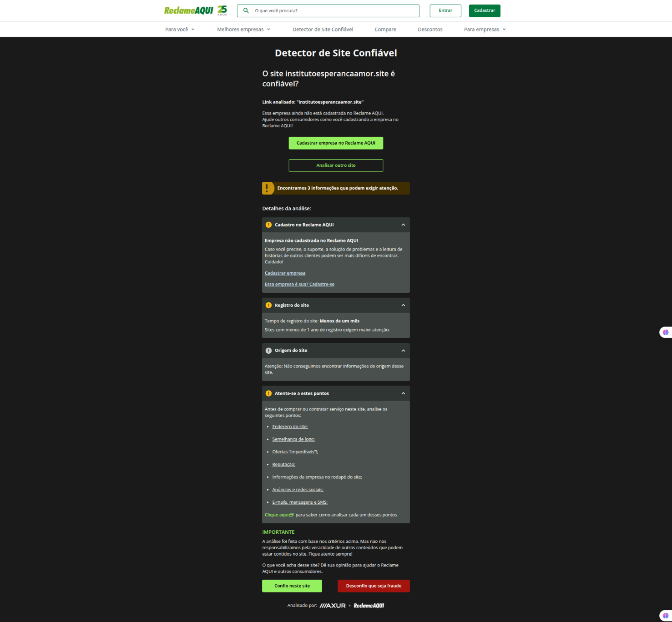
Task: Open the Para empresas dropdown menu
Action: click(485, 29)
